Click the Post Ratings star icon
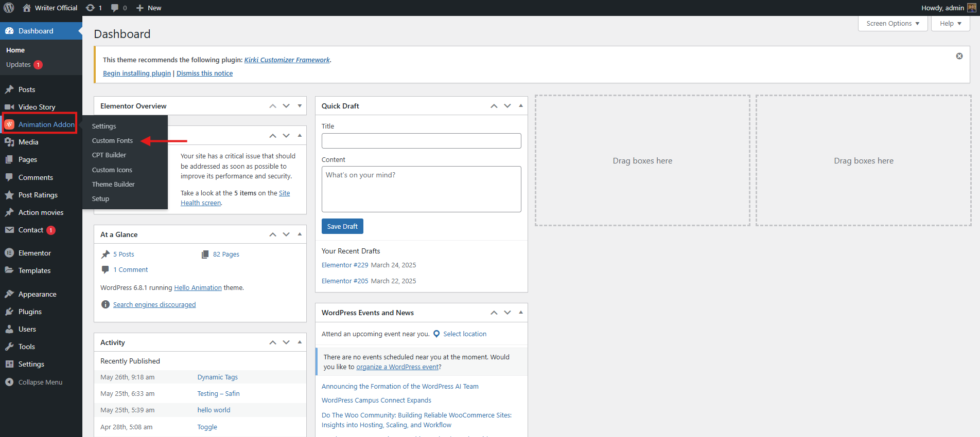The width and height of the screenshot is (980, 437). tap(9, 195)
